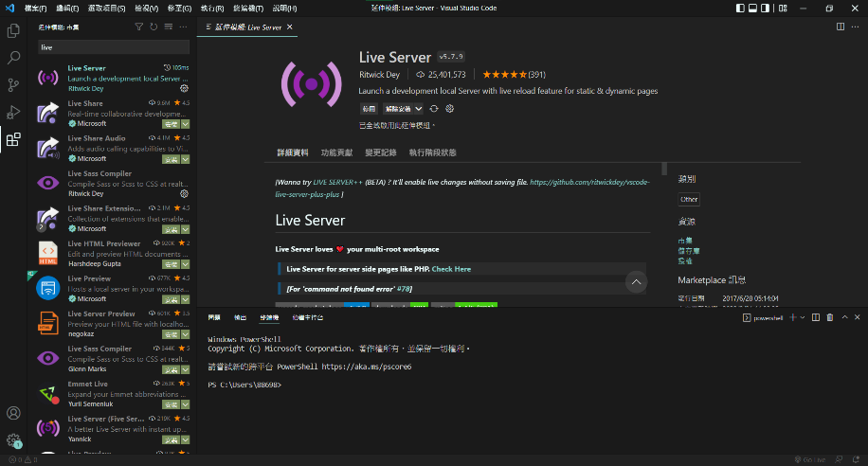The height and width of the screenshot is (466, 868).
Task: Split the editor right
Action: (x=841, y=27)
